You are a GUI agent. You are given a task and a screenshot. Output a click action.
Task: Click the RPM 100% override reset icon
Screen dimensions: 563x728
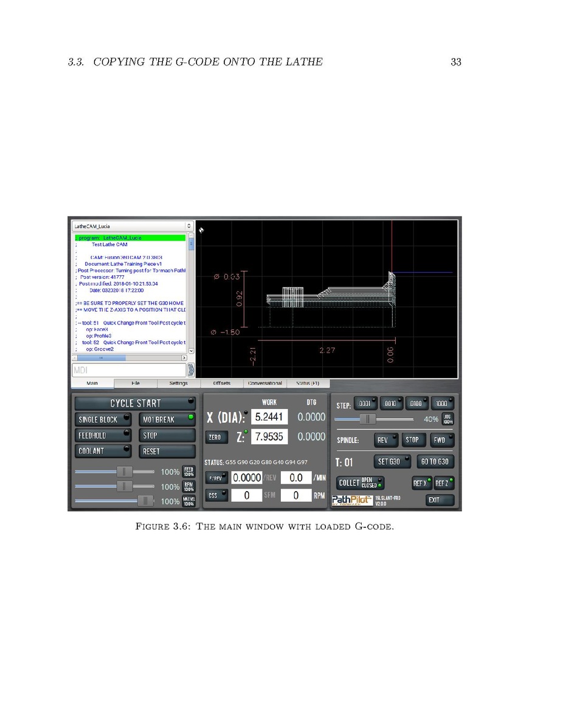(x=189, y=487)
